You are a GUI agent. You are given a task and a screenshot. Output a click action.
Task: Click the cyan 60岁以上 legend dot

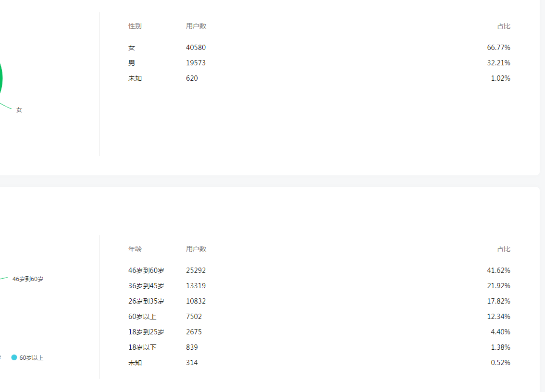(x=14, y=357)
